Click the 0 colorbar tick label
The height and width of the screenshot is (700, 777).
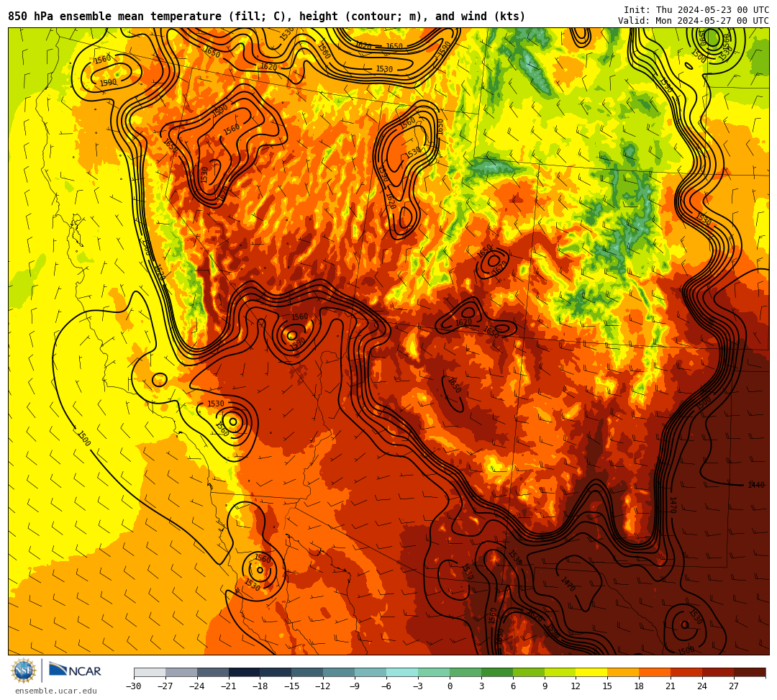click(x=450, y=686)
